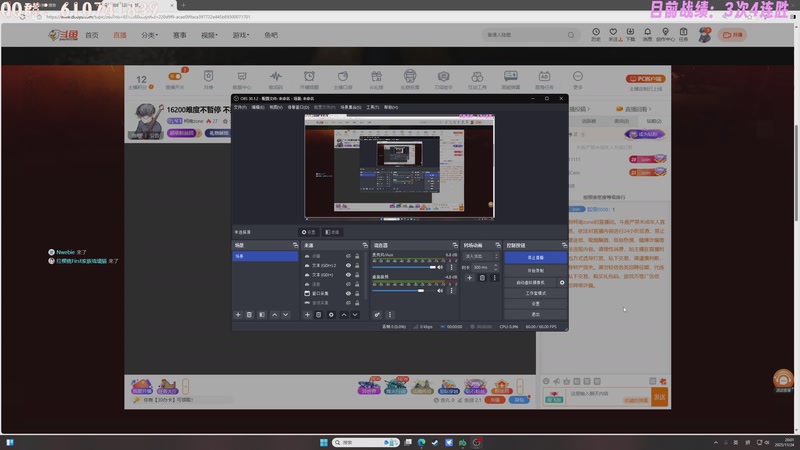800x450 pixels.
Task: Click the stop streaming button in OBS
Action: (x=535, y=258)
